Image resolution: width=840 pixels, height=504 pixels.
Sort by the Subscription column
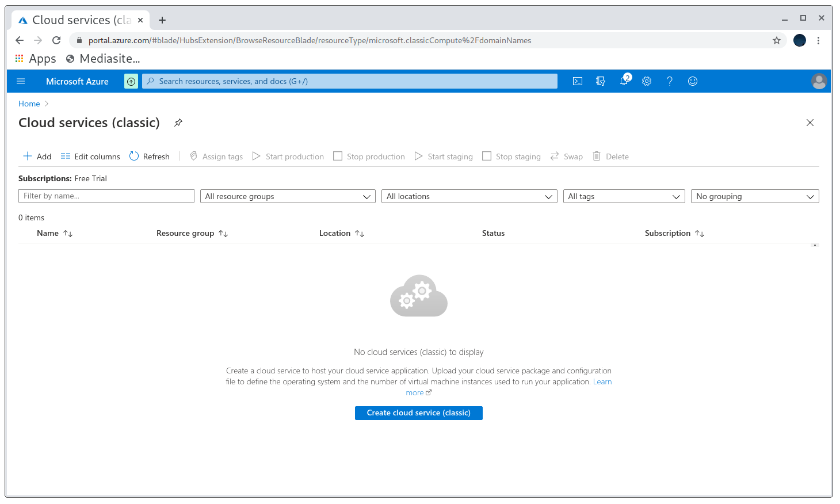[x=674, y=233]
